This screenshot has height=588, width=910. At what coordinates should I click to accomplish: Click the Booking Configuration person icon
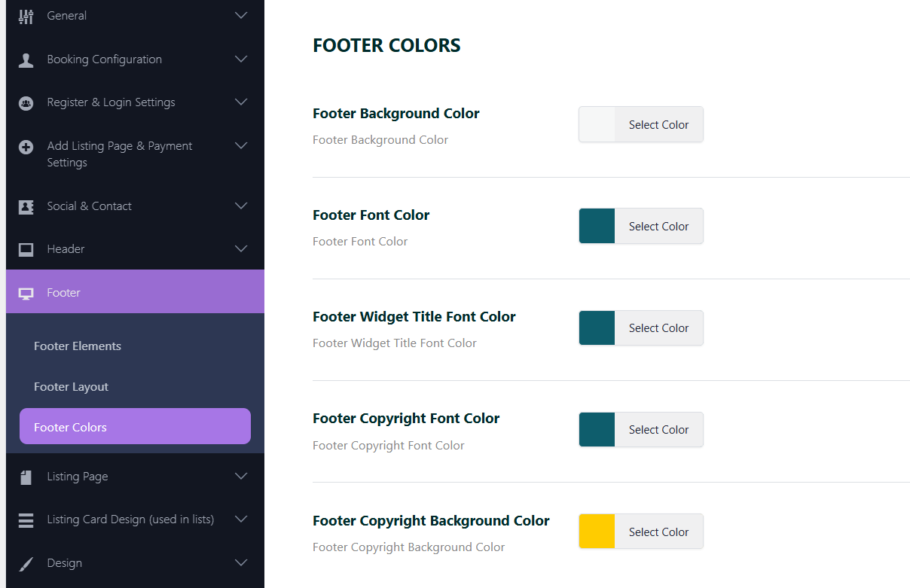[26, 60]
